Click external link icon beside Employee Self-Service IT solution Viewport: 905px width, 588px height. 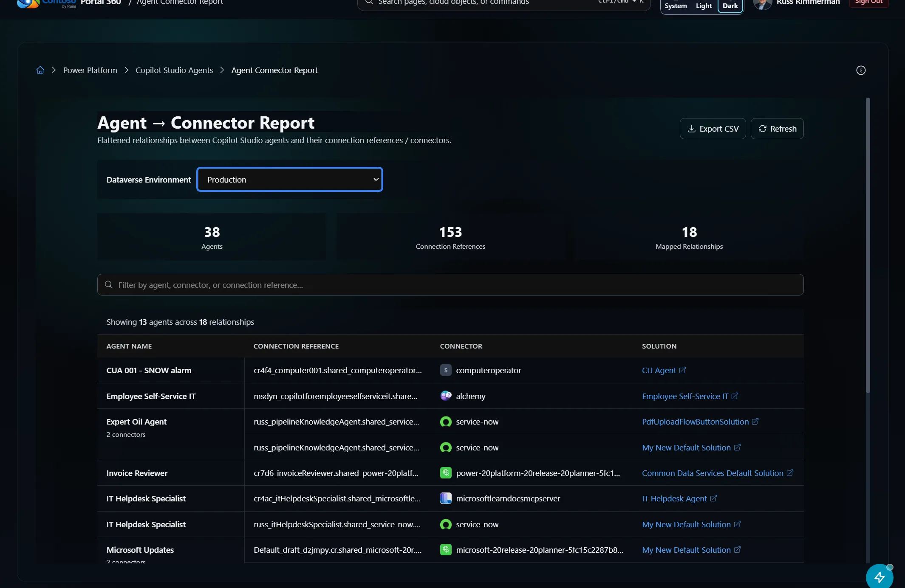[x=735, y=396]
